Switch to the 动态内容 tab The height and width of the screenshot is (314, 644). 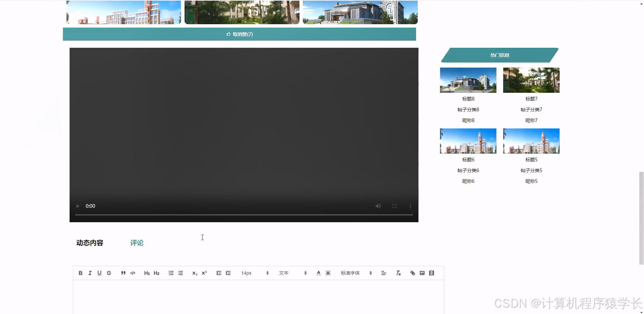(90, 243)
